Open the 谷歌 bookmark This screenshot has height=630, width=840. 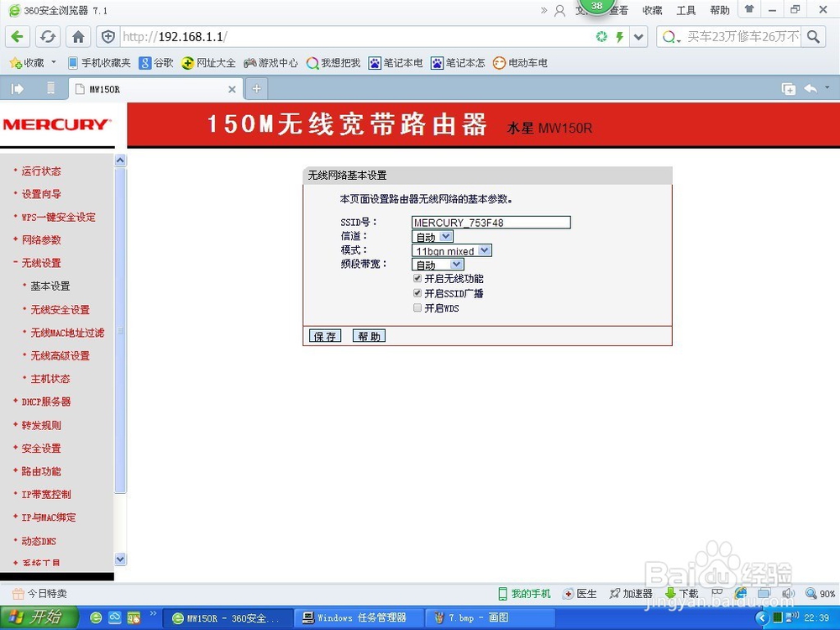[x=156, y=63]
